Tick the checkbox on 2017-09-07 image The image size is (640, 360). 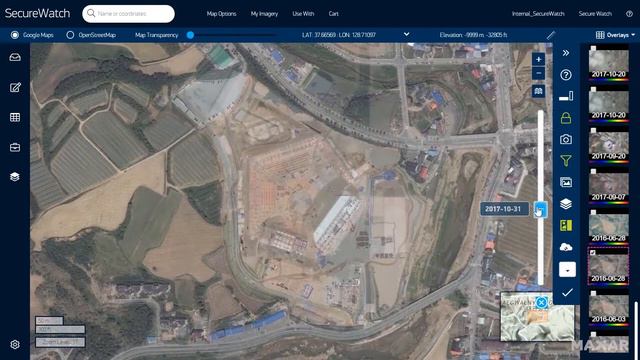coord(593,171)
